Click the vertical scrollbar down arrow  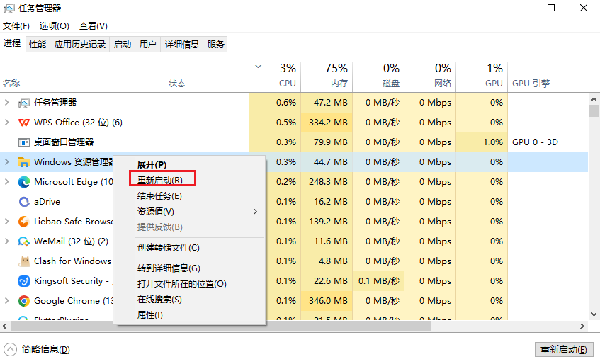tap(594, 314)
